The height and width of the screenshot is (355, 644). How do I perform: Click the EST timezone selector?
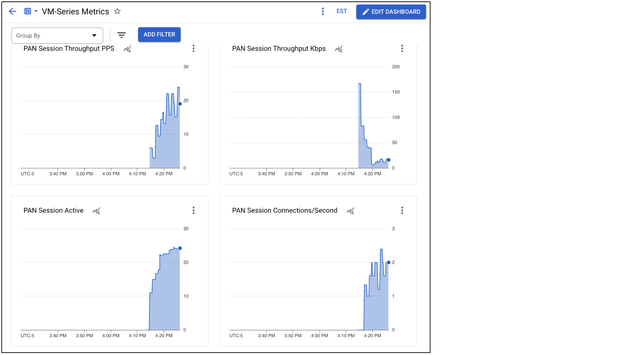341,11
